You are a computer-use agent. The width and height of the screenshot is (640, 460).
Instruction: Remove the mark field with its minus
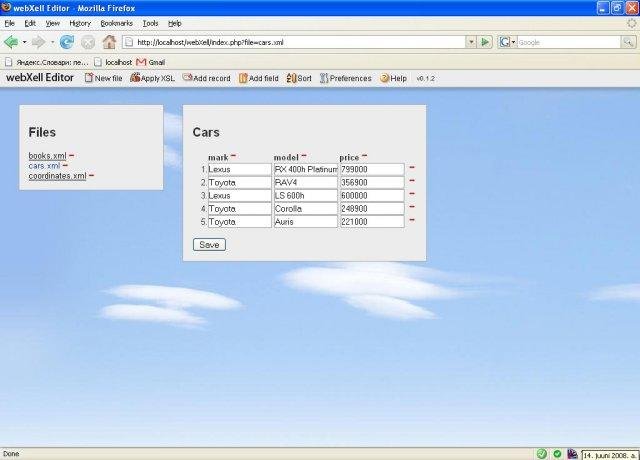tap(233, 155)
